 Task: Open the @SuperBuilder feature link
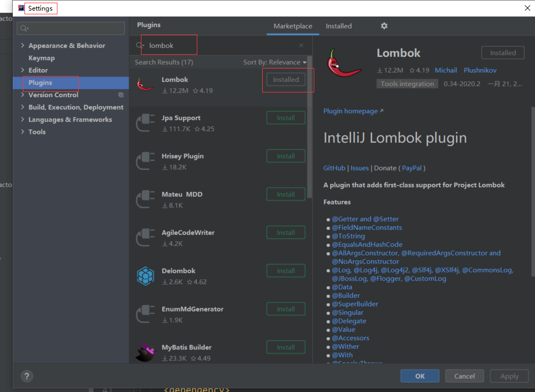coord(355,304)
